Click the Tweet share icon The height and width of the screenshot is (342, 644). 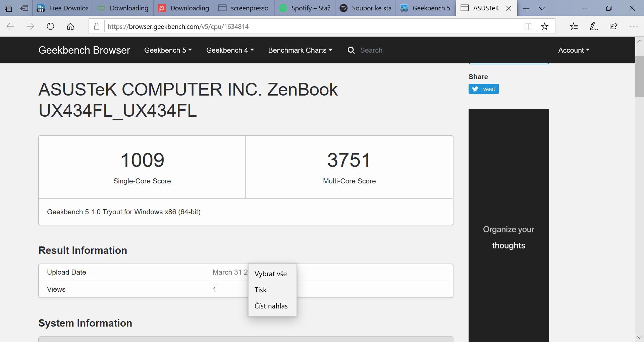tap(483, 89)
